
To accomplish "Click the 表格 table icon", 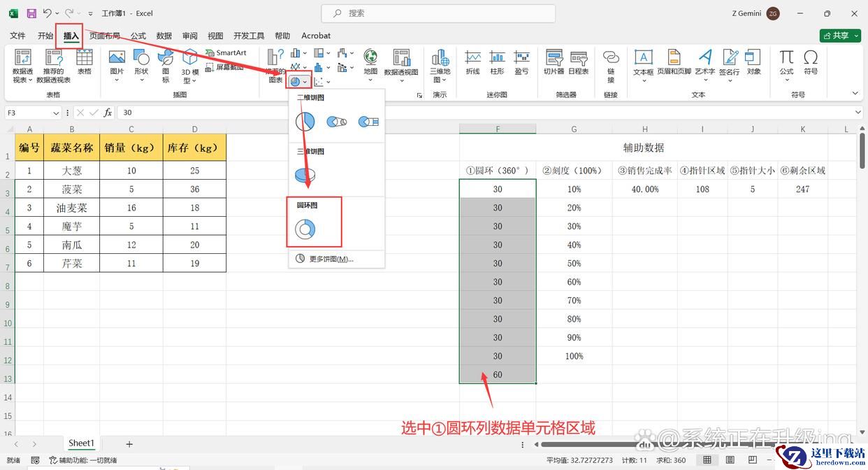I will (84, 62).
